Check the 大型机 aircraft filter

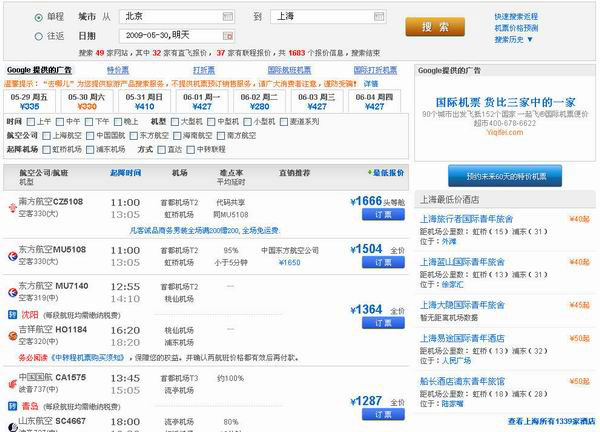(174, 122)
